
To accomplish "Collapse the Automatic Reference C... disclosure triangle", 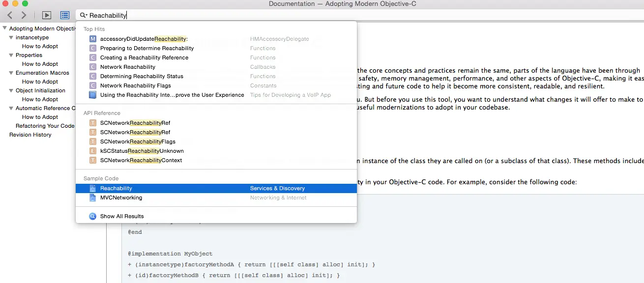I will pos(11,108).
